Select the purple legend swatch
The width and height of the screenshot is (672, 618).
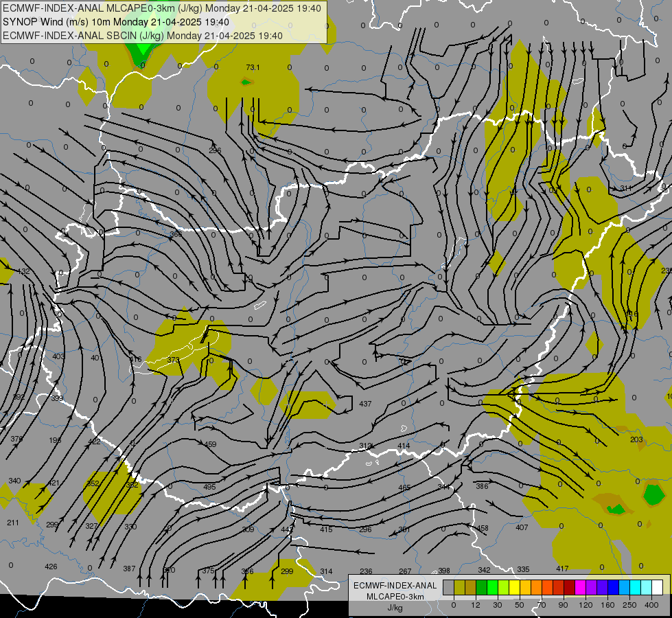592,588
